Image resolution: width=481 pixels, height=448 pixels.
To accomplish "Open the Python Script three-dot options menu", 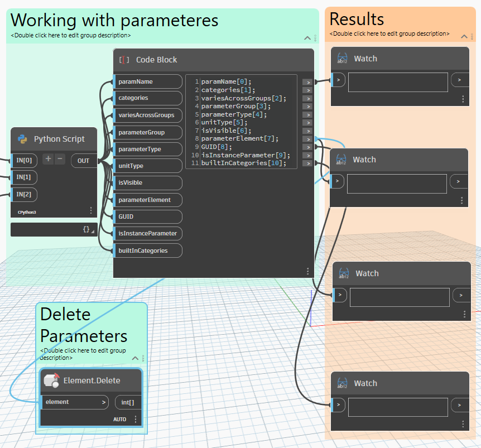I will point(91,210).
